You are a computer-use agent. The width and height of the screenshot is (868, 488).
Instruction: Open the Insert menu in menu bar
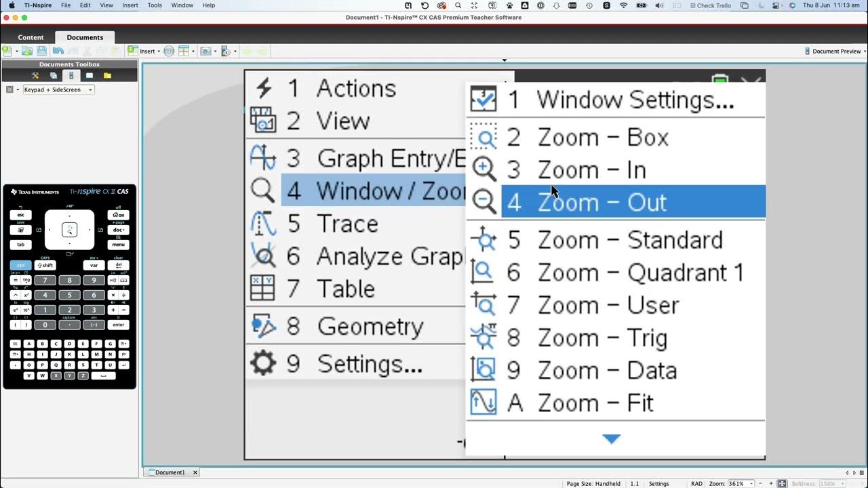pyautogui.click(x=130, y=5)
